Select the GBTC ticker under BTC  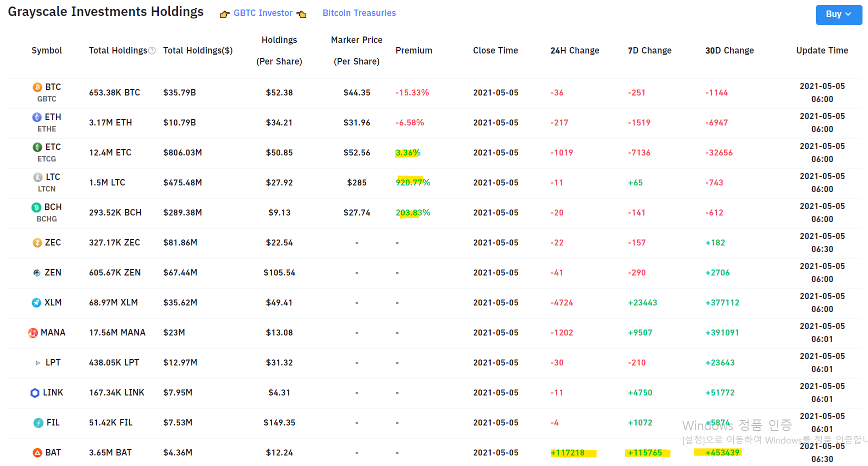47,99
